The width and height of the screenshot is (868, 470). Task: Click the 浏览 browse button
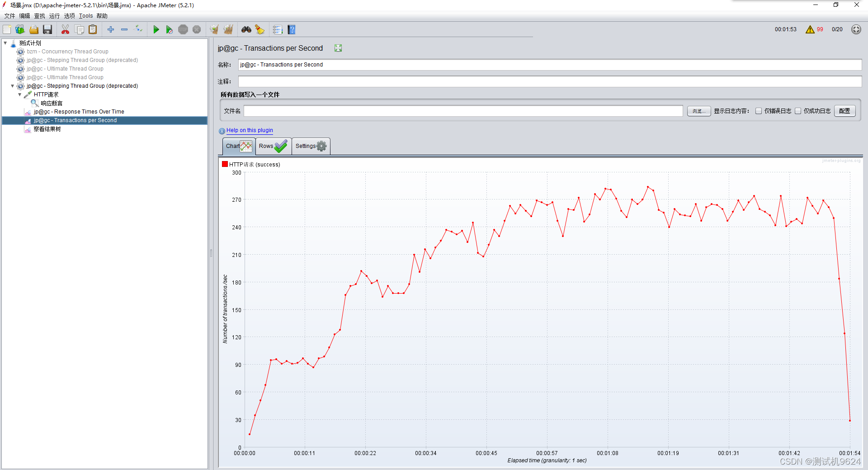point(699,111)
